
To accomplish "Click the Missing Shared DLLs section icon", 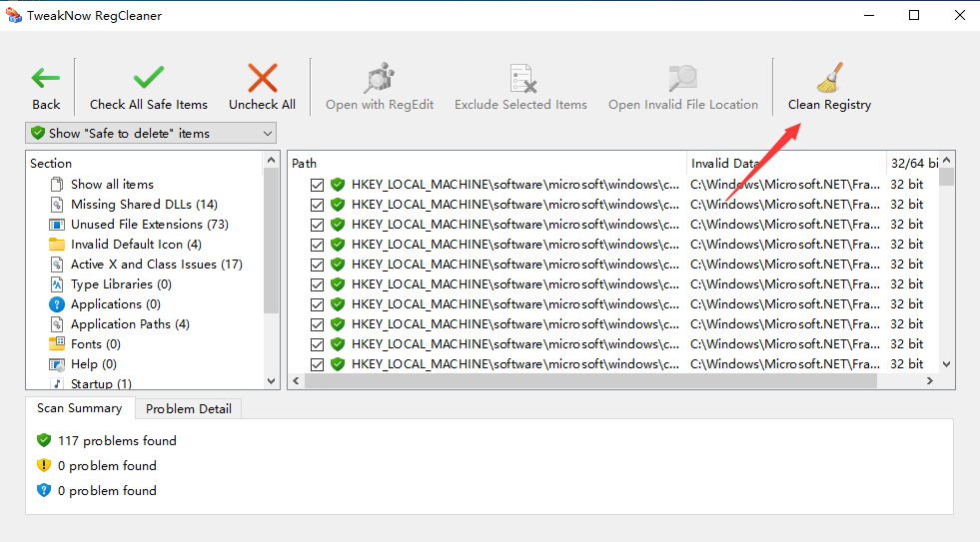I will (x=57, y=205).
